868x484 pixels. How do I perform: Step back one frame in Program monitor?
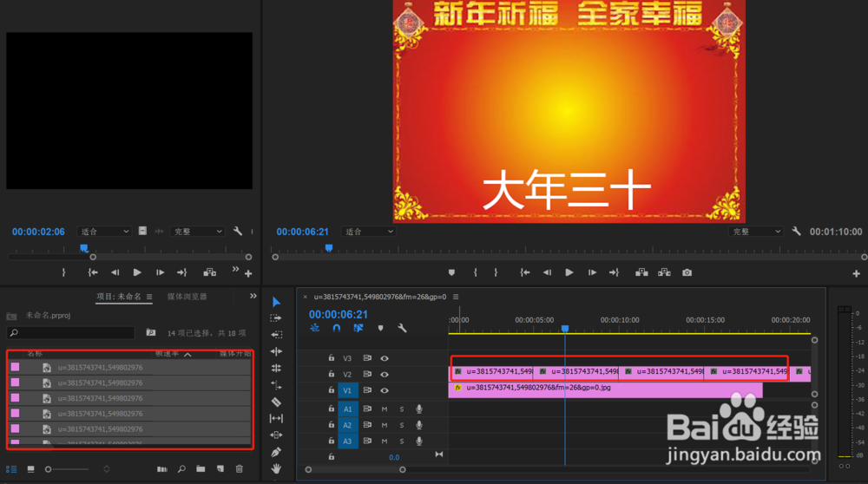coord(547,272)
